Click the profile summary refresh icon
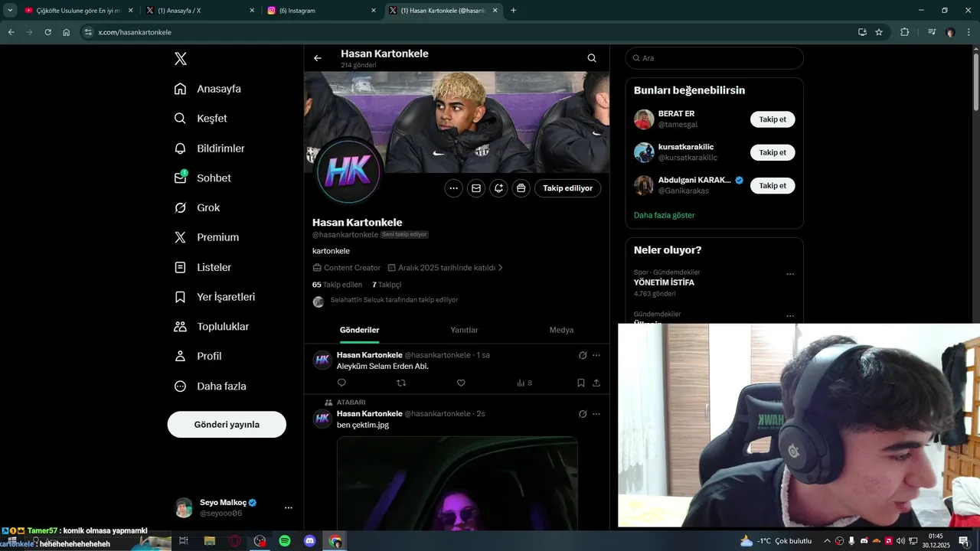Image resolution: width=980 pixels, height=551 pixels. (498, 187)
